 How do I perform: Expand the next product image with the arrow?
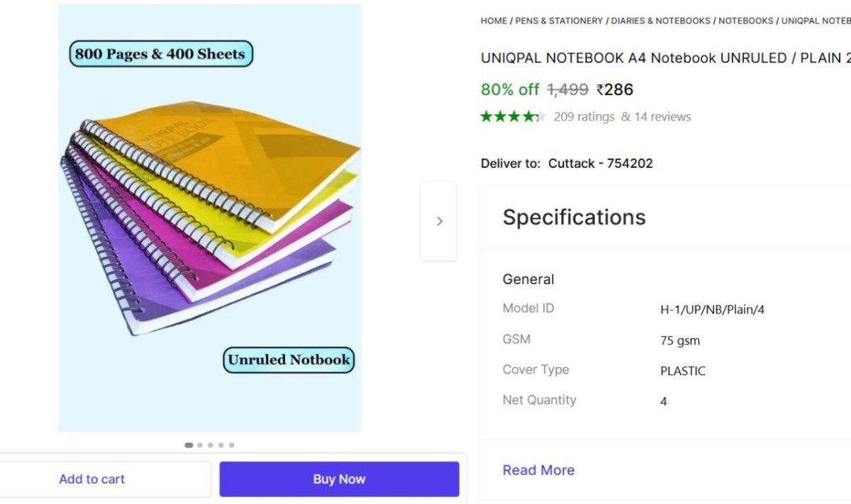click(x=439, y=220)
